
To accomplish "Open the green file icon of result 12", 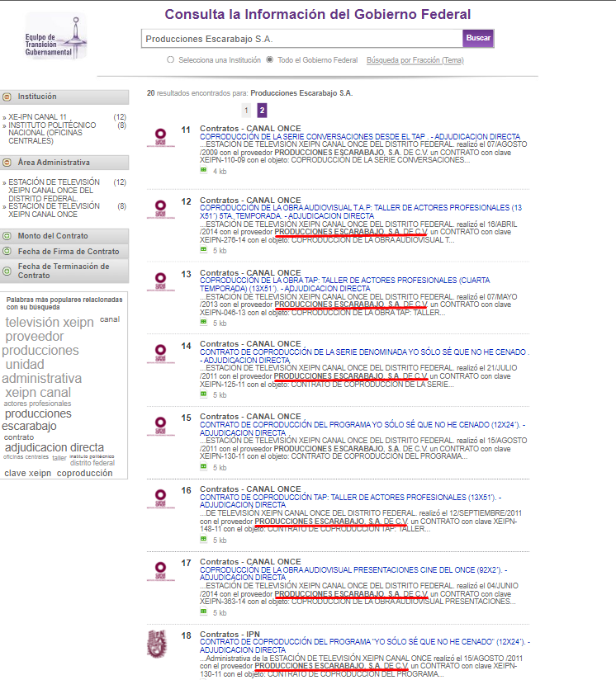I will [x=203, y=250].
